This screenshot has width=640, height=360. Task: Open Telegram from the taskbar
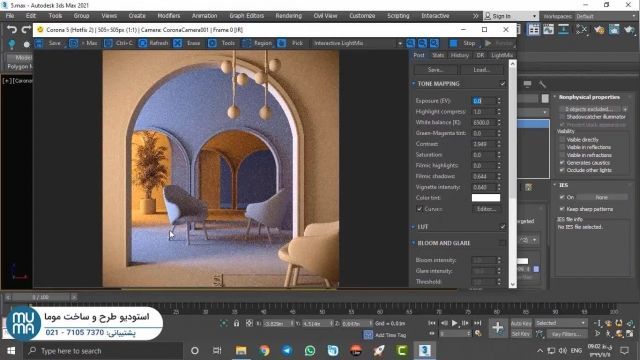point(287,351)
